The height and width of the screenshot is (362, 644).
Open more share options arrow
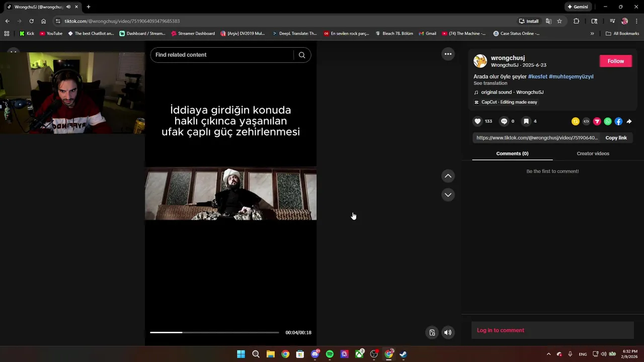[629, 121]
